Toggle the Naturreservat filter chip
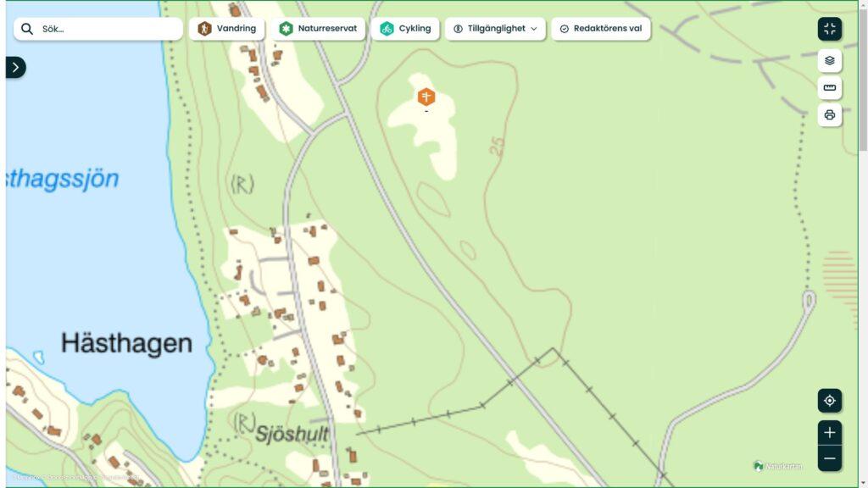 point(318,29)
